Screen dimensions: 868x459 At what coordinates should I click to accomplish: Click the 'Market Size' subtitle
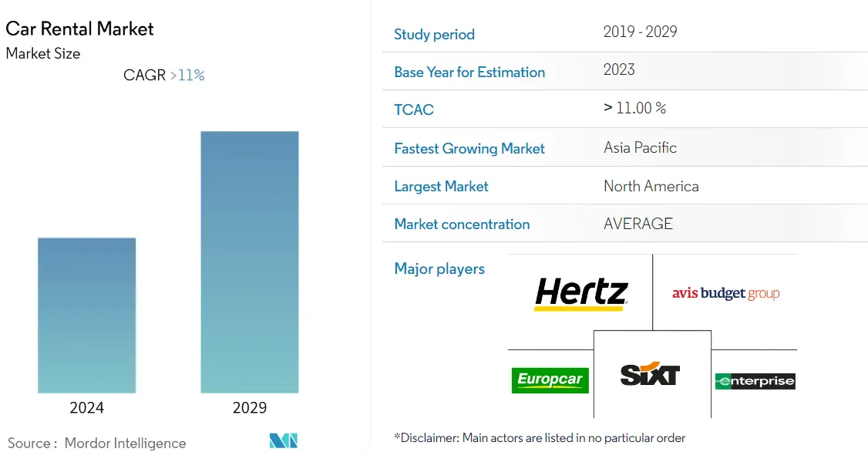pyautogui.click(x=43, y=54)
